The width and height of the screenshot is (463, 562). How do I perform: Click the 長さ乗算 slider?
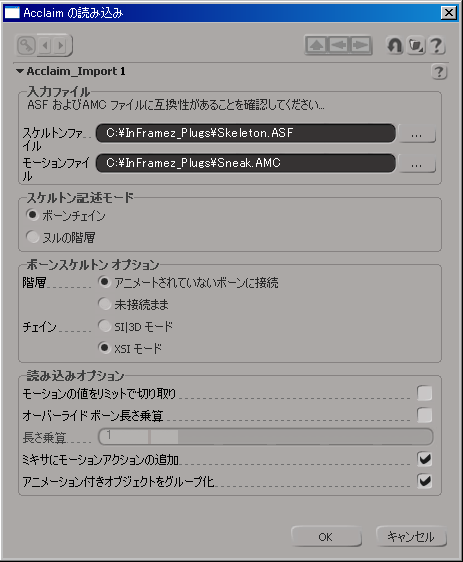266,437
